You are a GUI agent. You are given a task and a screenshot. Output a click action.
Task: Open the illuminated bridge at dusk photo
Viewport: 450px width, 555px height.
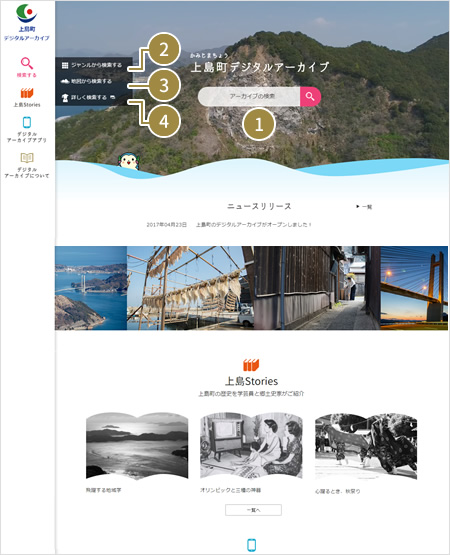click(414, 288)
